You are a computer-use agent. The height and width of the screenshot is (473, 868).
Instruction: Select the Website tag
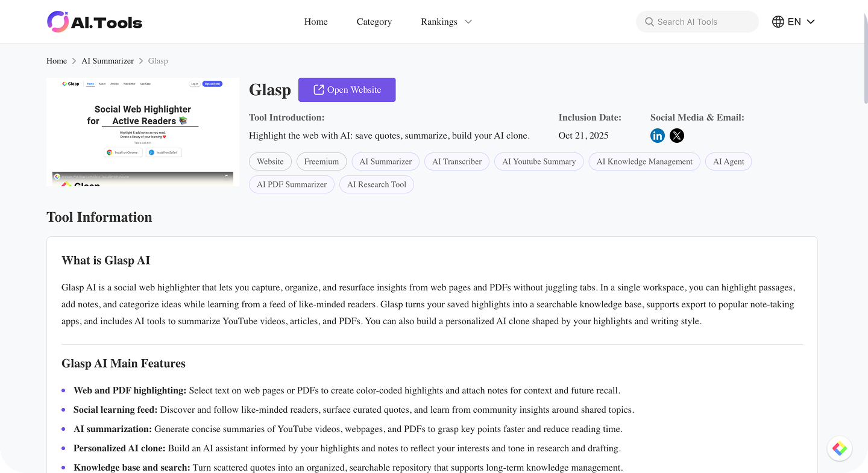270,161
